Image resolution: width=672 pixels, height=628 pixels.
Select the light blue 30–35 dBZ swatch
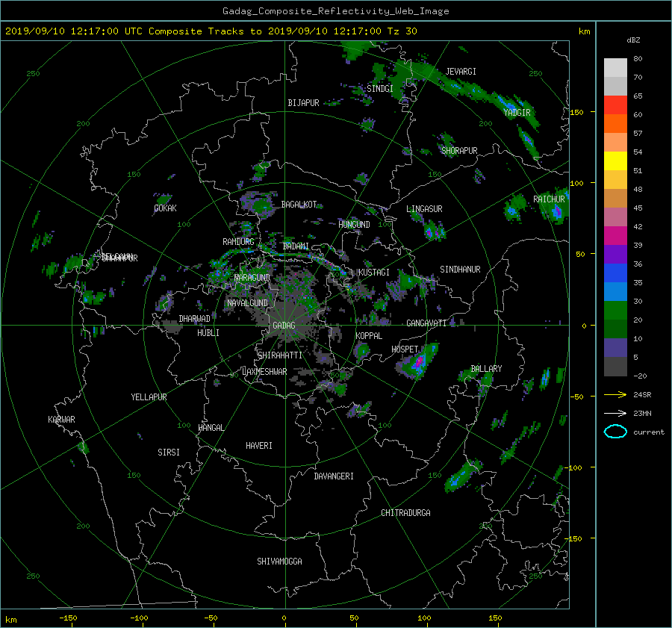(x=615, y=292)
